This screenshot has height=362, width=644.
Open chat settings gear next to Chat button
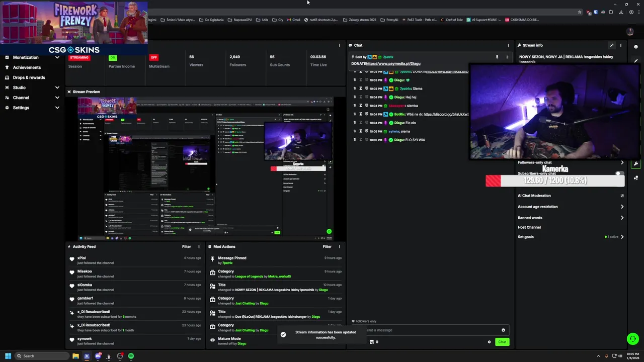coord(489,342)
